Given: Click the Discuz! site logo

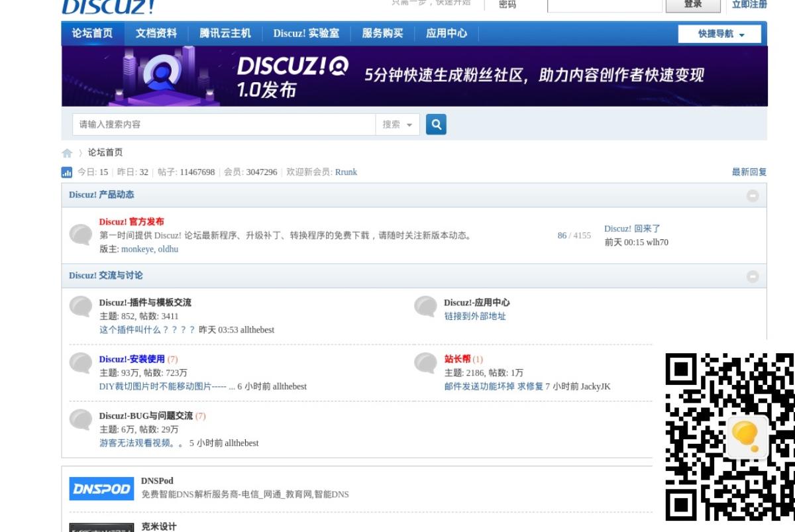Looking at the screenshot, I should coord(109,6).
